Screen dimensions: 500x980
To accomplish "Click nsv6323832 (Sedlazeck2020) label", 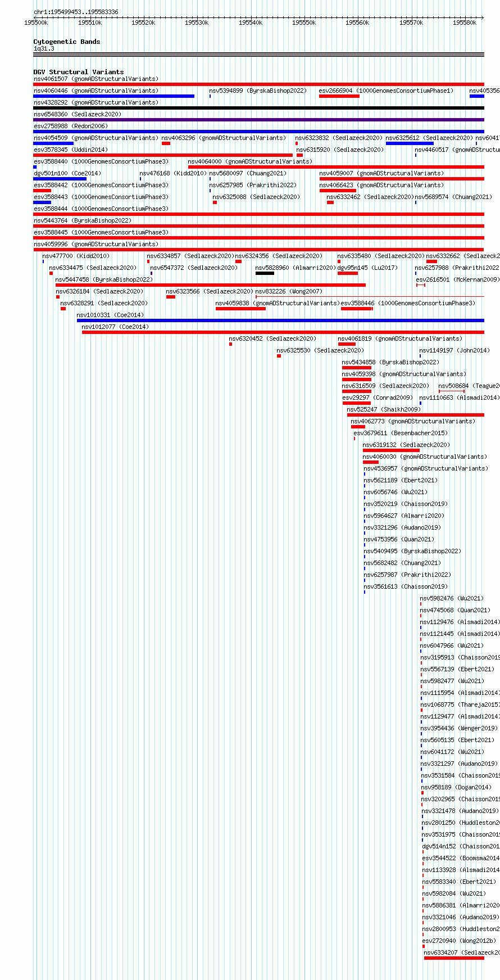I will [339, 138].
